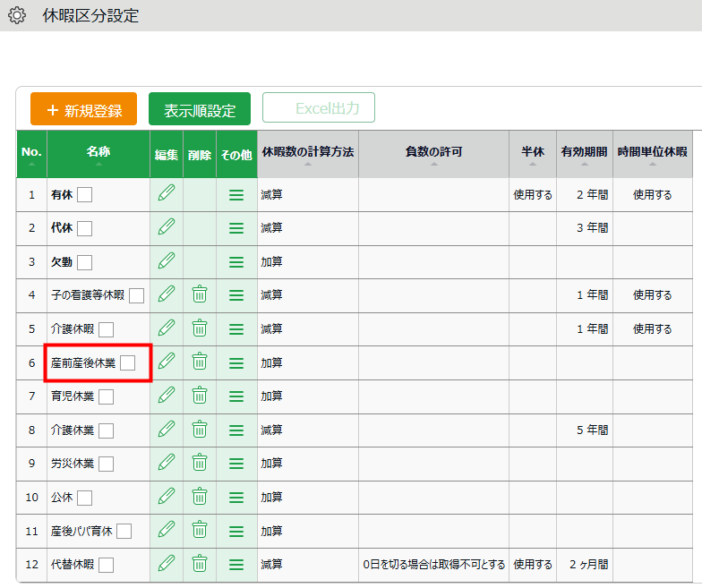Open edit pencil for 欠勤 row
This screenshot has height=588, width=702.
[x=167, y=261]
